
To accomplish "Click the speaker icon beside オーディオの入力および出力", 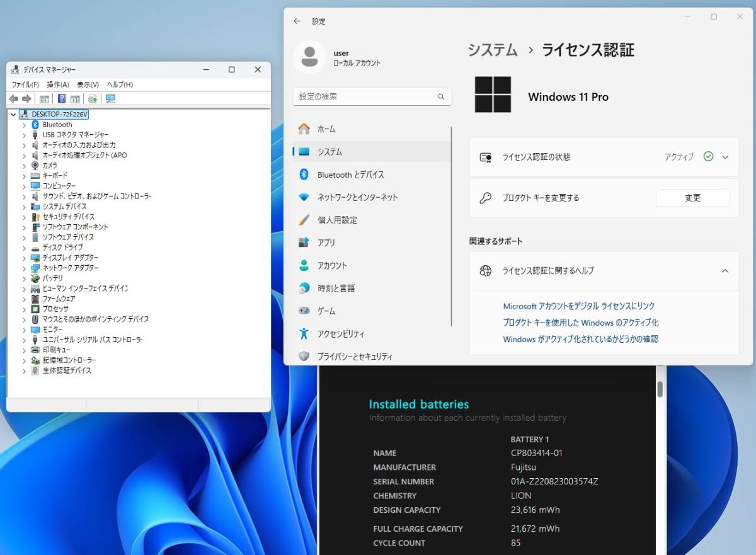I will (35, 145).
